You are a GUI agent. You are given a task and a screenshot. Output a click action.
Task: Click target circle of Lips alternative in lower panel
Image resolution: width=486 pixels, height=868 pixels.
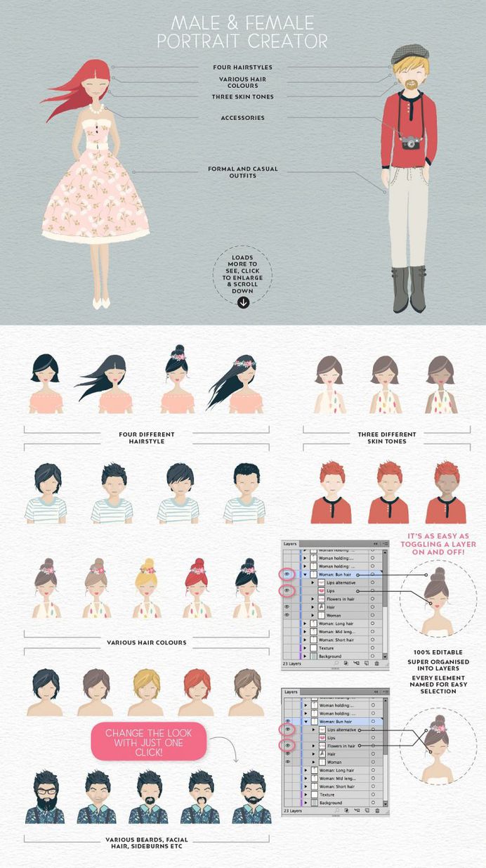[373, 730]
